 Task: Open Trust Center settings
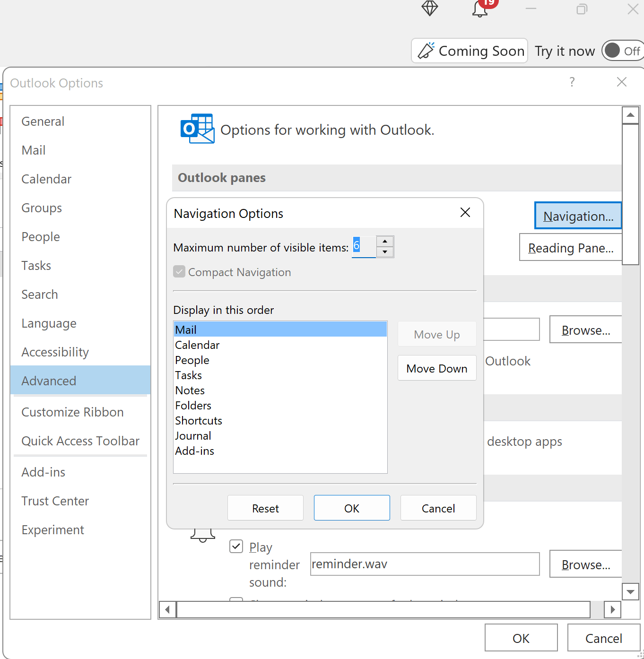pyautogui.click(x=80, y=501)
